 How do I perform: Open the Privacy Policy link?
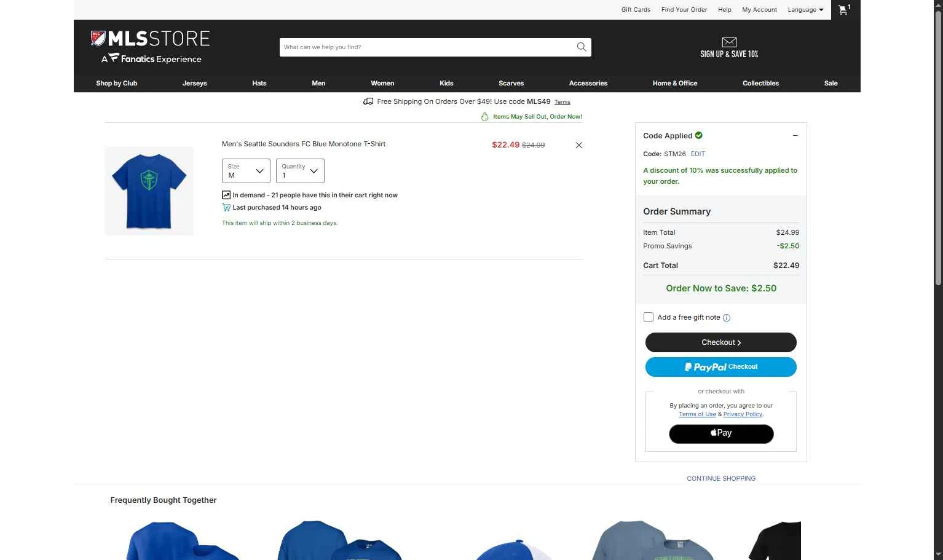click(x=743, y=414)
